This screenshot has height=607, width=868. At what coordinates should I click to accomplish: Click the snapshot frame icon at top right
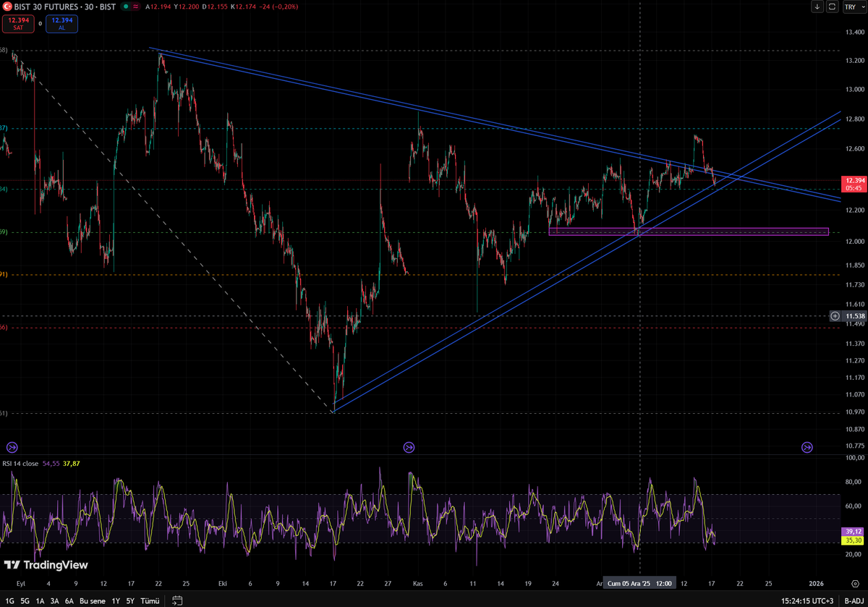click(832, 7)
